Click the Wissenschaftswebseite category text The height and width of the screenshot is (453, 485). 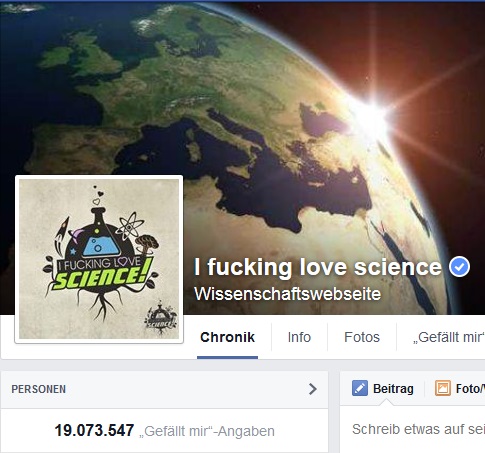[x=287, y=294]
